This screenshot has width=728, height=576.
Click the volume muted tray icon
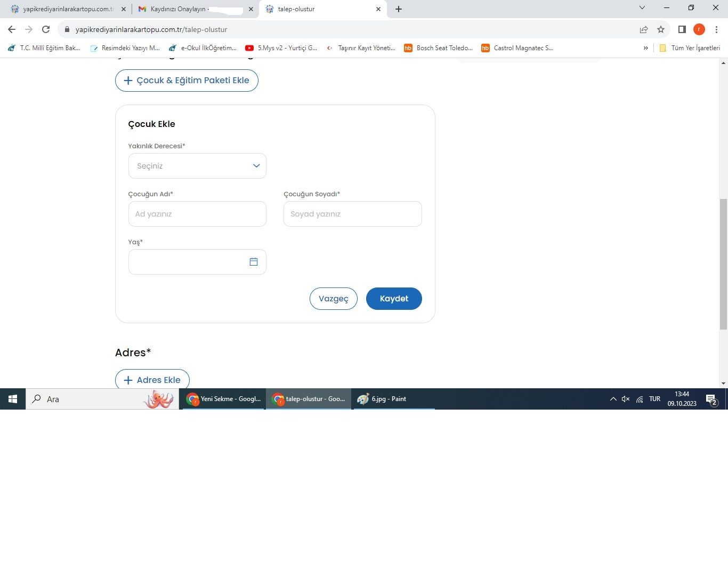[626, 399]
